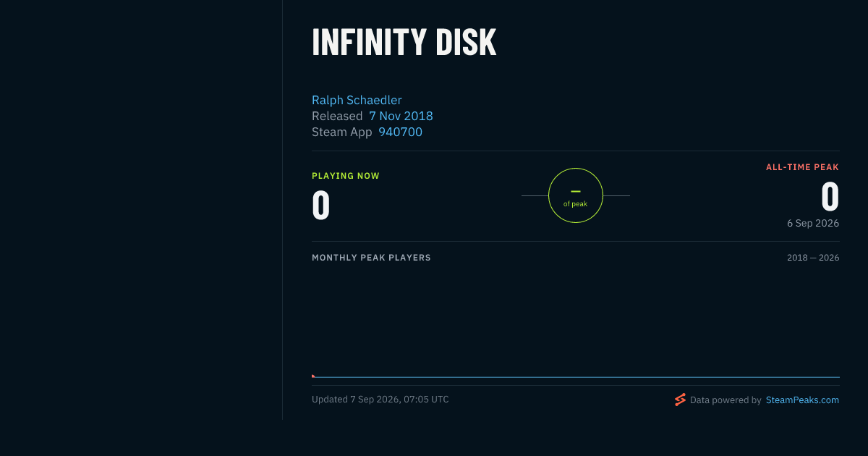868x456 pixels.
Task: Open Steam App 940700 link
Action: click(400, 132)
